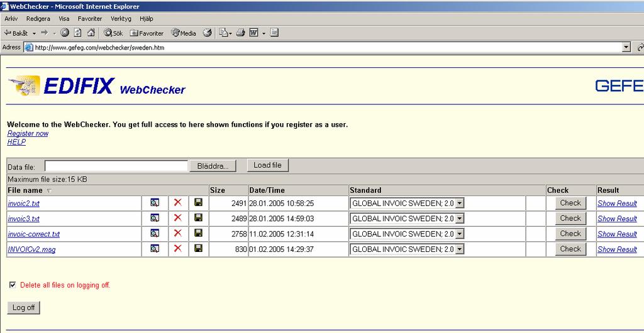Open the Edit with Word dropdown arrow

pos(264,33)
